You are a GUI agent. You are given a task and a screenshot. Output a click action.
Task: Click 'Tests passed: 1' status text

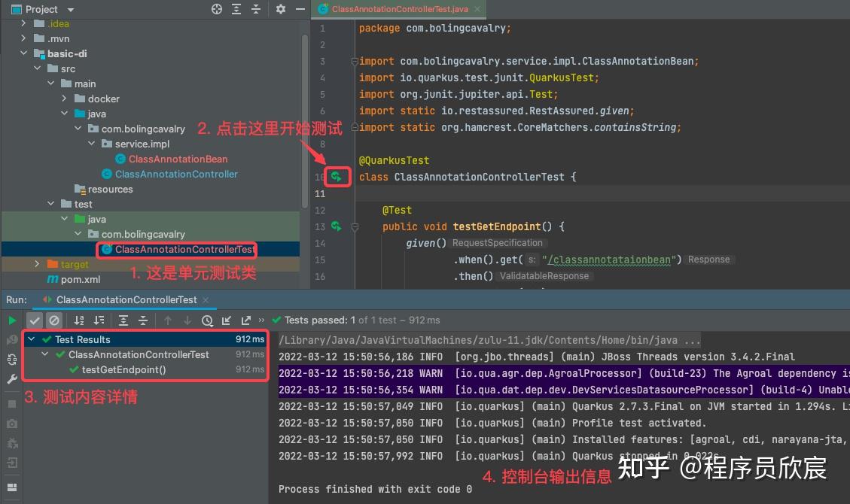point(320,320)
